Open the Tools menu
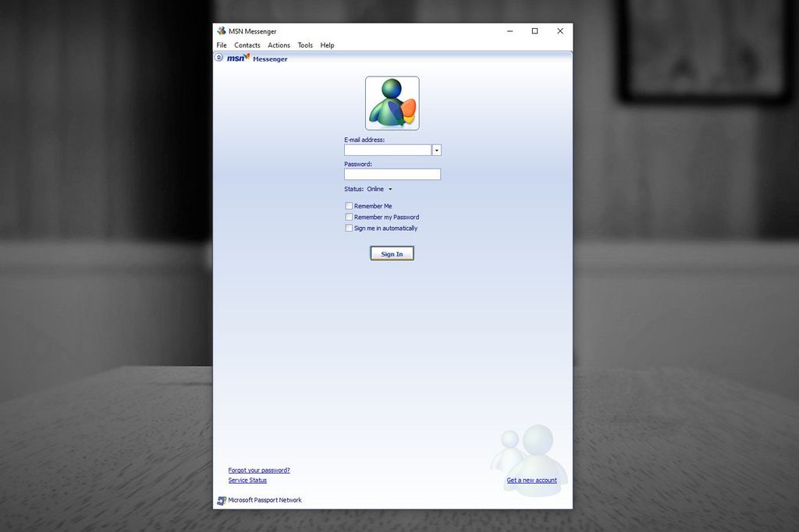Image resolution: width=799 pixels, height=532 pixels. pyautogui.click(x=305, y=45)
